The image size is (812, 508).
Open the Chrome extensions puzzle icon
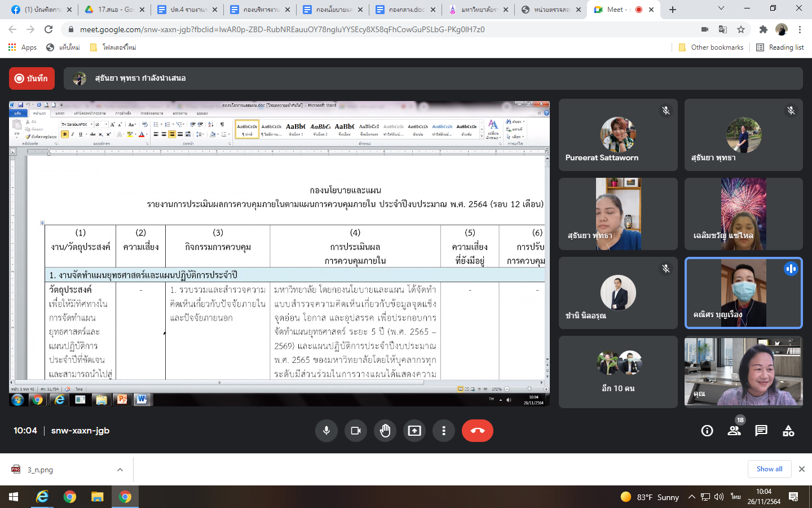coord(763,29)
